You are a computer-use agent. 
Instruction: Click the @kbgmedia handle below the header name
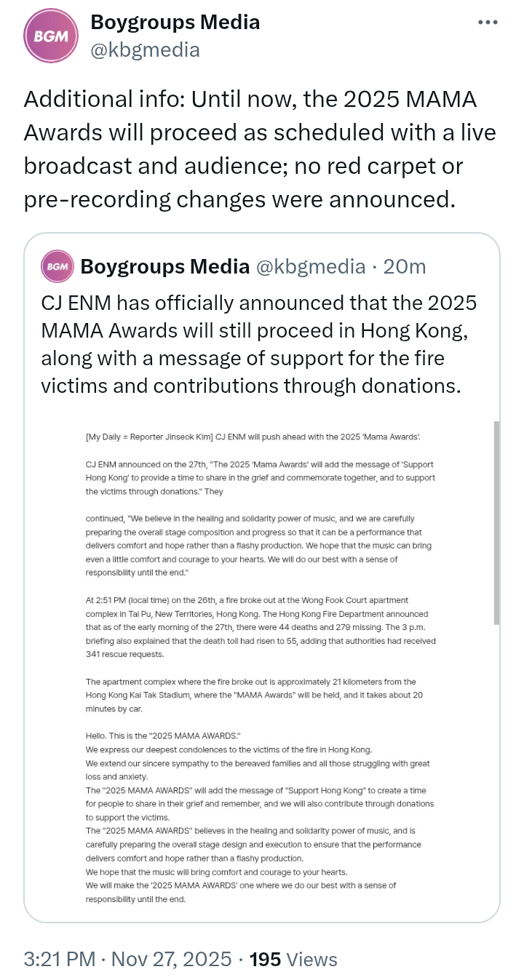[x=145, y=49]
